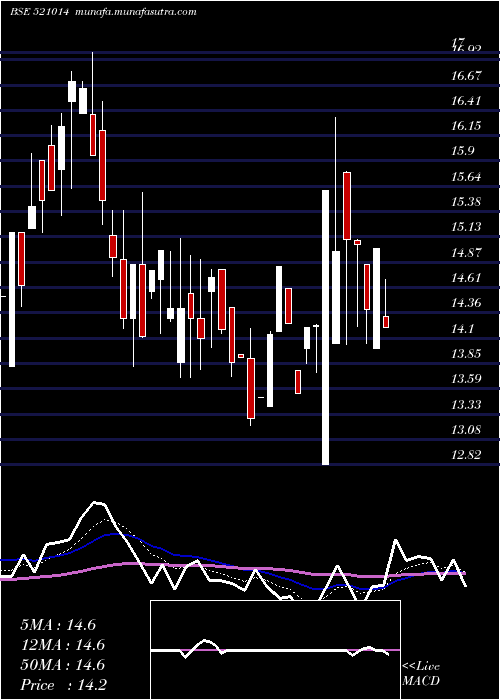500x700 pixels.
Task: Click the 14.1 price axis label
Action: point(462,329)
